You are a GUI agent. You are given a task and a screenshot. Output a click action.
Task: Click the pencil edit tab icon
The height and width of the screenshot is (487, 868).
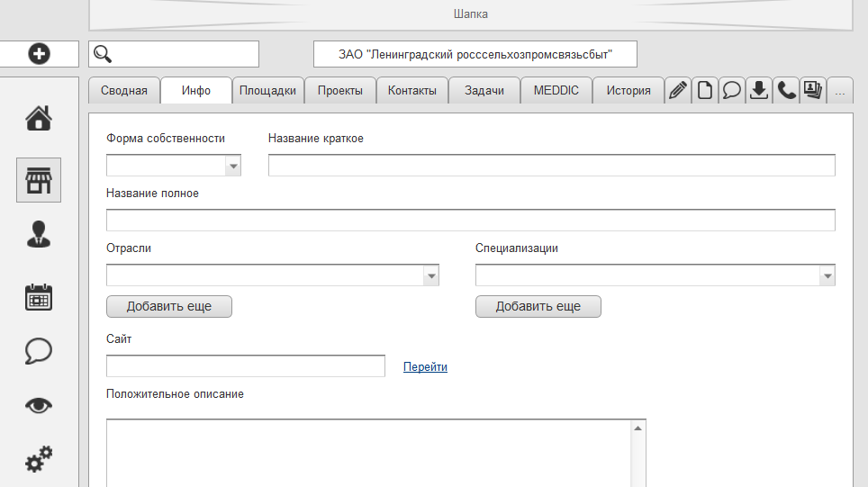tap(678, 90)
